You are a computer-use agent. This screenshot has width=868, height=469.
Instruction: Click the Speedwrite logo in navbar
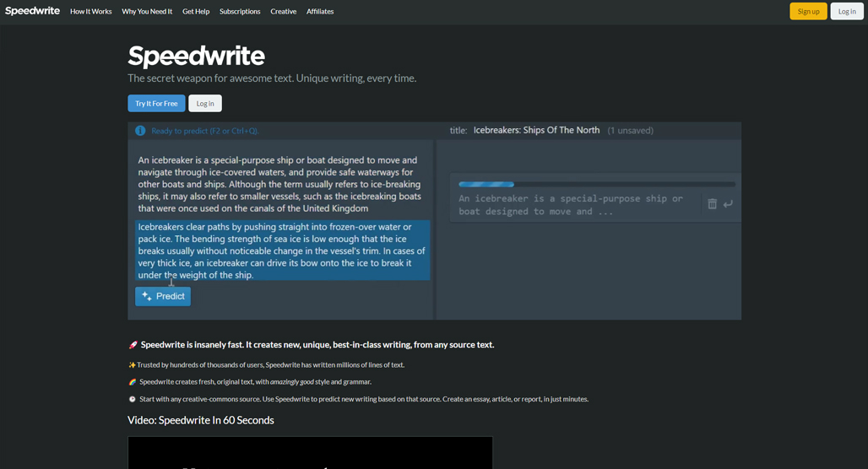coord(32,11)
